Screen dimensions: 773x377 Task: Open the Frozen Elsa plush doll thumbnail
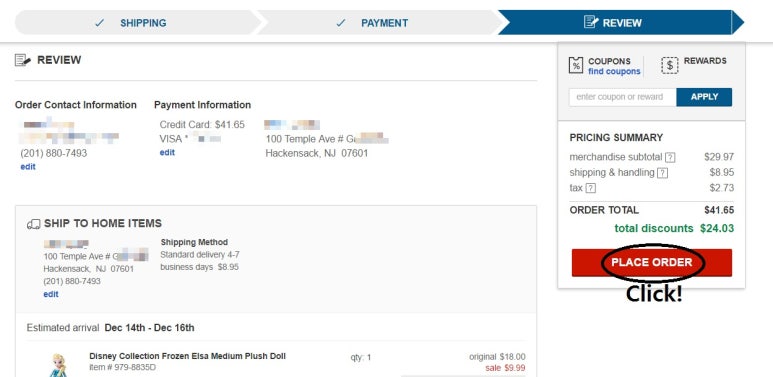click(57, 365)
